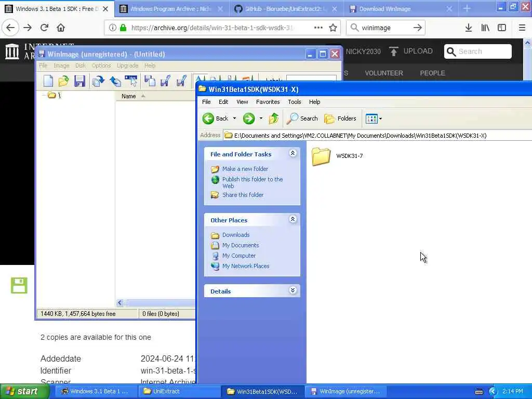
Task: Click the second floppy-with-checkmark icon in WinImage
Action: 181,81
